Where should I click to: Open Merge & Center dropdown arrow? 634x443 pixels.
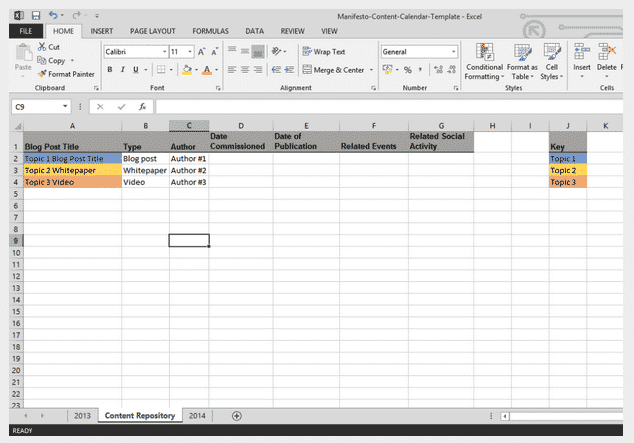371,70
